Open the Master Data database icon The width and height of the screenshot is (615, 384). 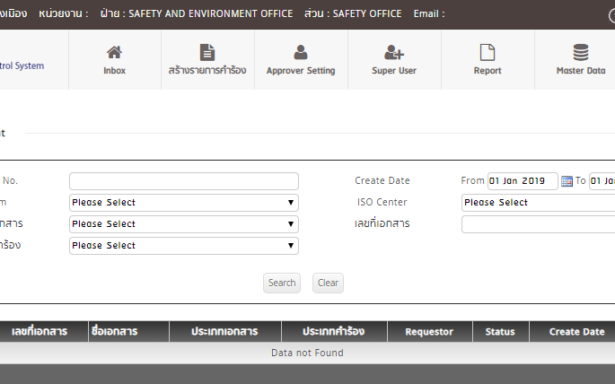click(580, 52)
